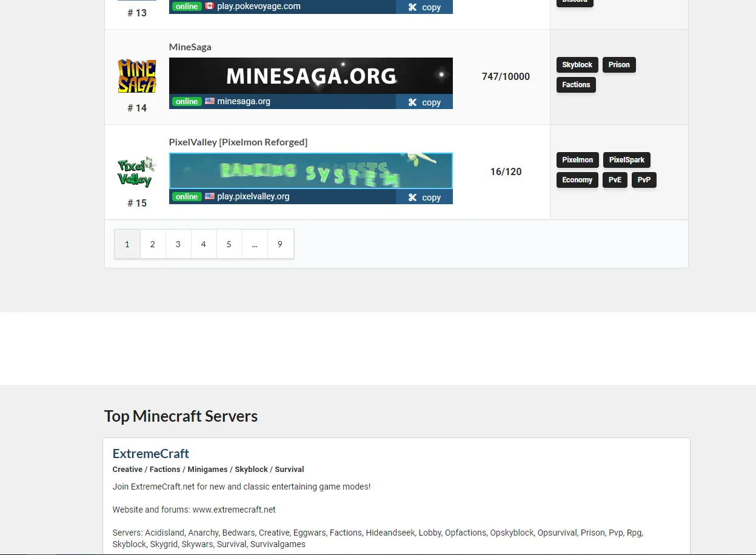This screenshot has width=756, height=555.
Task: Select the PixelSpark tag
Action: click(627, 160)
